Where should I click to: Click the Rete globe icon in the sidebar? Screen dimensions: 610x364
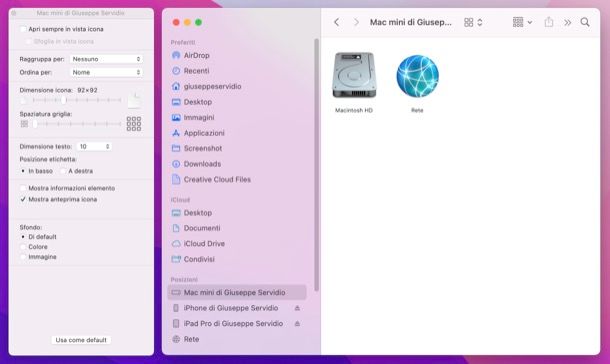tap(176, 339)
